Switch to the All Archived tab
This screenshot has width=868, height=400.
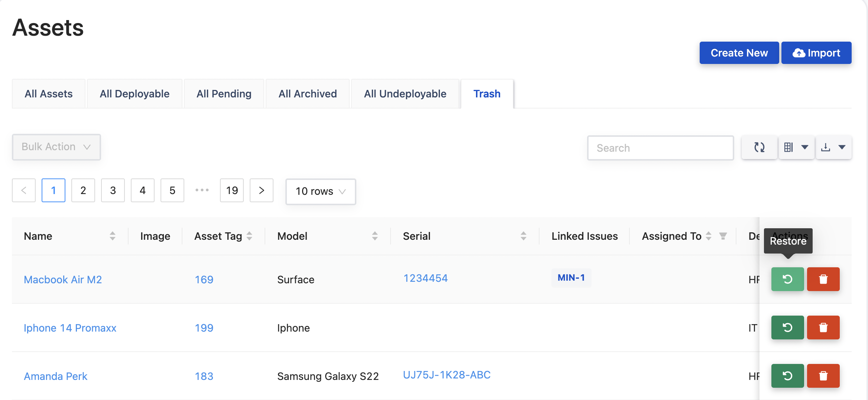click(307, 93)
